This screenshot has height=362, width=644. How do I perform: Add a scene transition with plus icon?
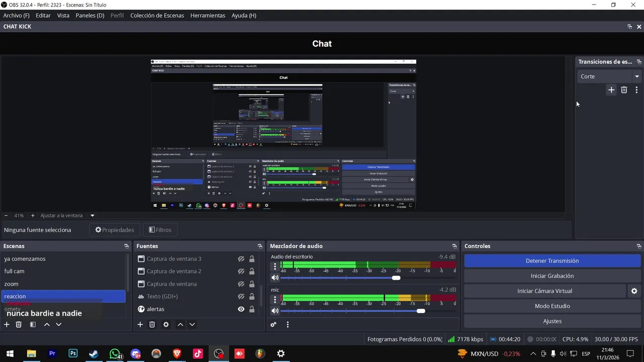[611, 90]
